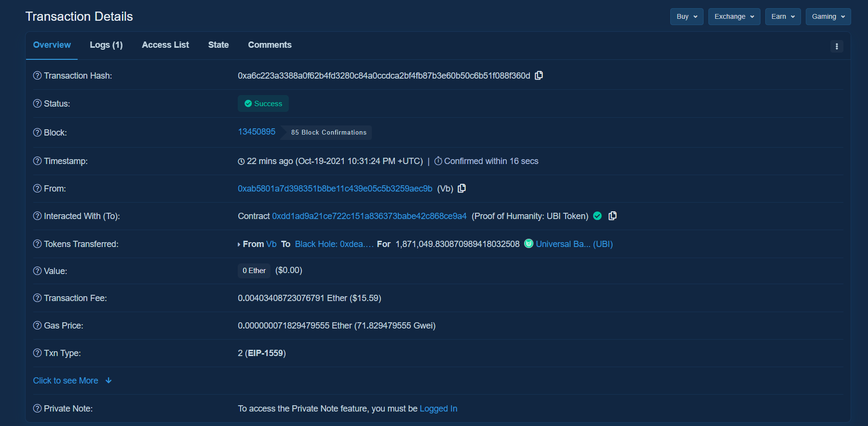Click the Timestamp help question icon
The width and height of the screenshot is (868, 426).
click(x=37, y=161)
